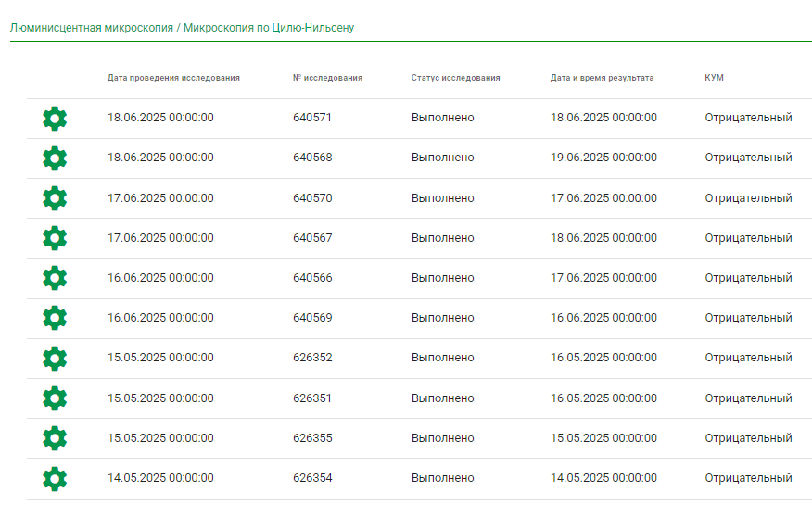The height and width of the screenshot is (530, 812).
Task: Click 'Отрицательный' result for study 626351
Action: click(748, 399)
